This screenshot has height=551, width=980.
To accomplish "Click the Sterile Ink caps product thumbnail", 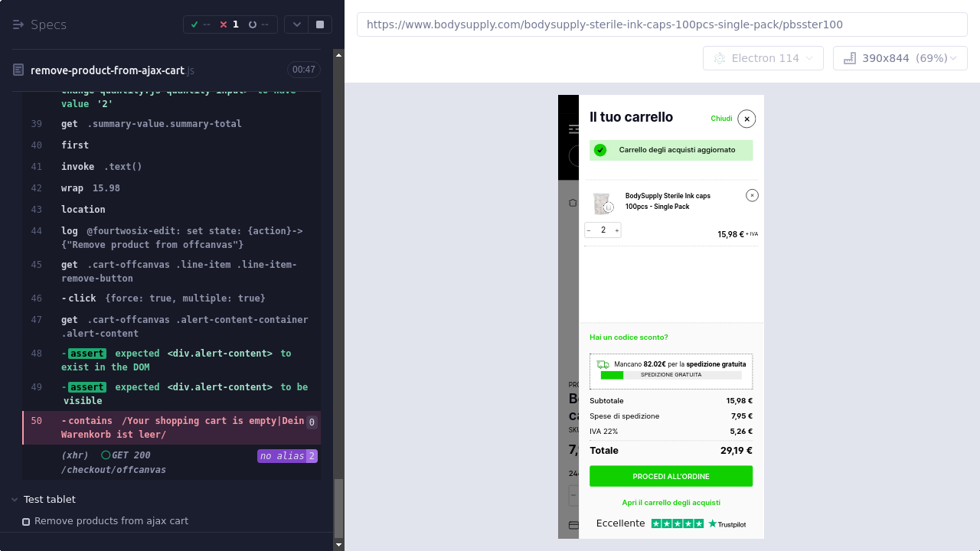I will 602,203.
